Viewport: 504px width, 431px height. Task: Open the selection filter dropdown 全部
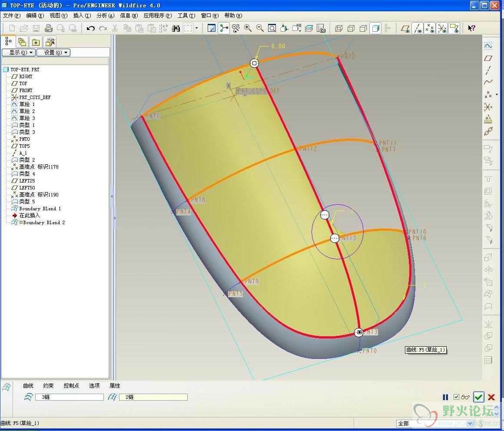coord(435,424)
